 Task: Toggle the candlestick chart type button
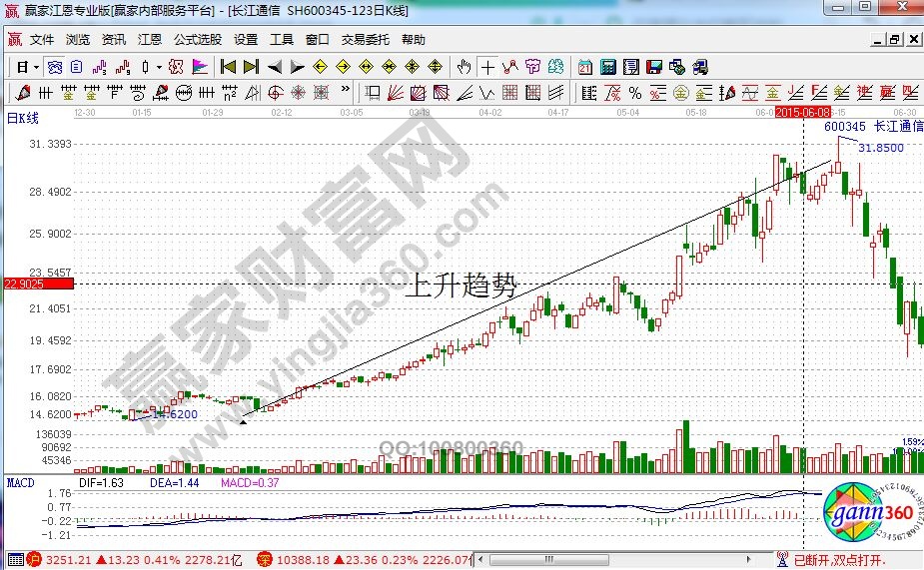146,67
